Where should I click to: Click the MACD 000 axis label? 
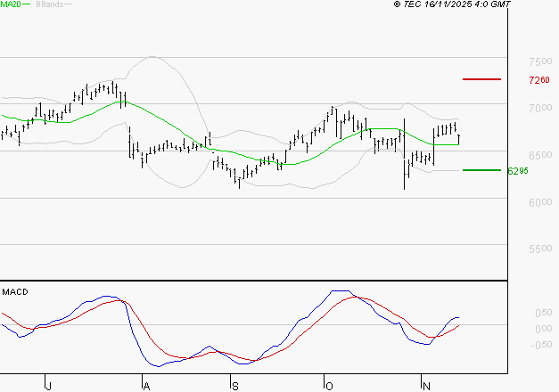coord(544,329)
